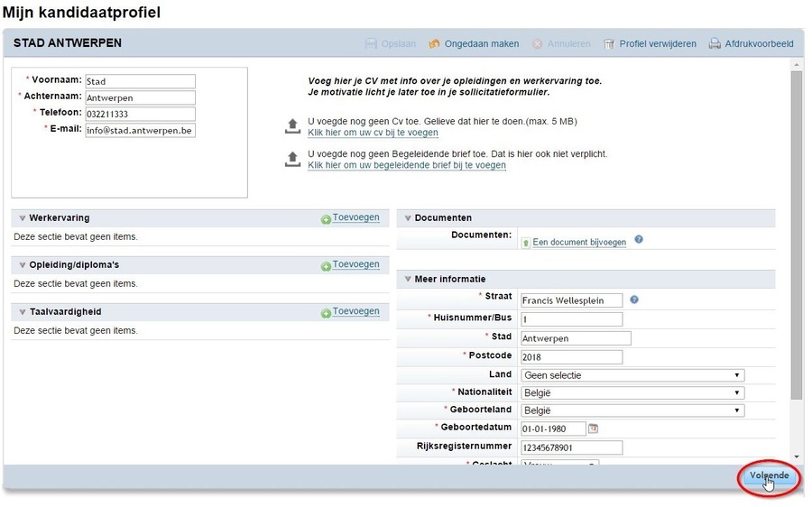Collapse the Meer informatie section
Image resolution: width=812 pixels, height=507 pixels.
[x=408, y=280]
